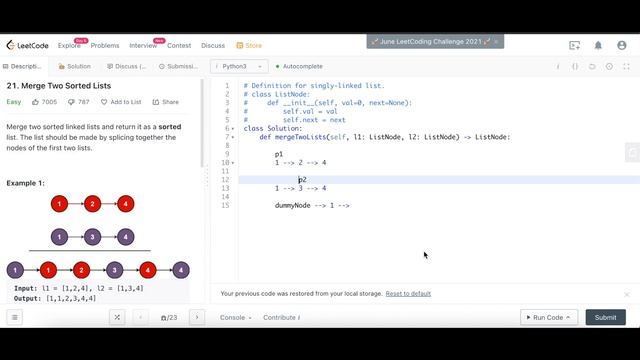Place cursor on editor line 12 with p2
Viewport: 640px width, 360px height.
pyautogui.click(x=439, y=180)
